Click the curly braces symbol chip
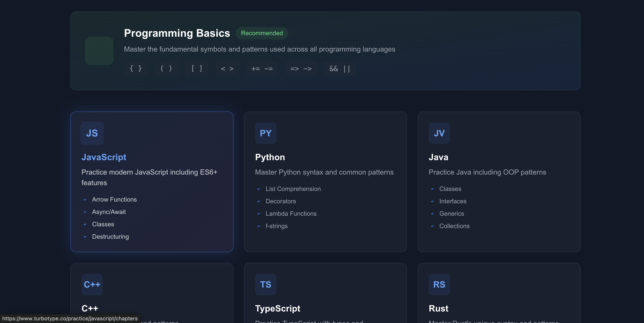The width and height of the screenshot is (644, 323). click(136, 68)
